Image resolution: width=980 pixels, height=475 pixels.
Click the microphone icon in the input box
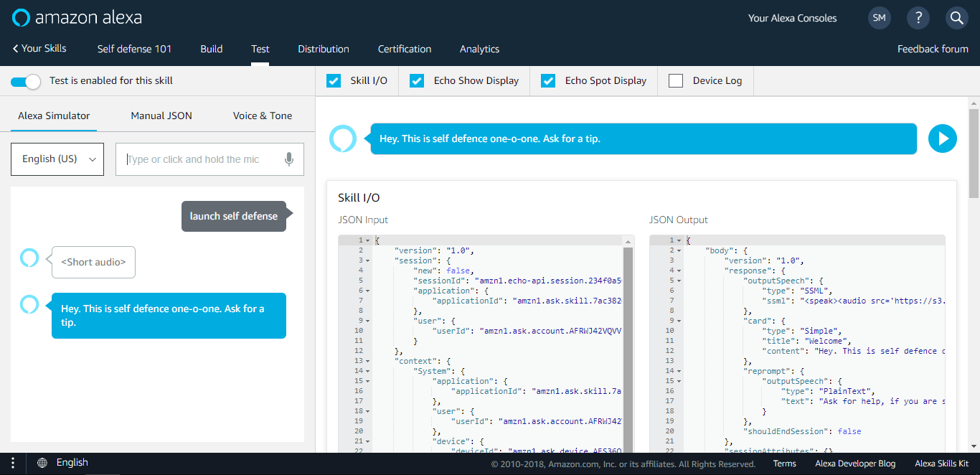(x=289, y=159)
